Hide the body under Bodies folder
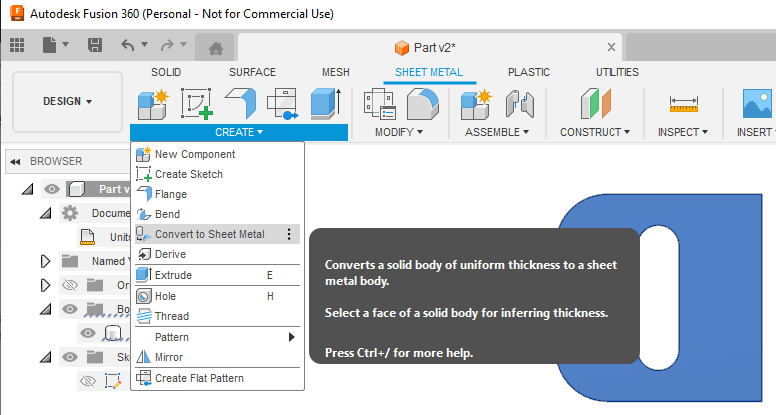Viewport: 776px width, 415px height. pos(88,333)
